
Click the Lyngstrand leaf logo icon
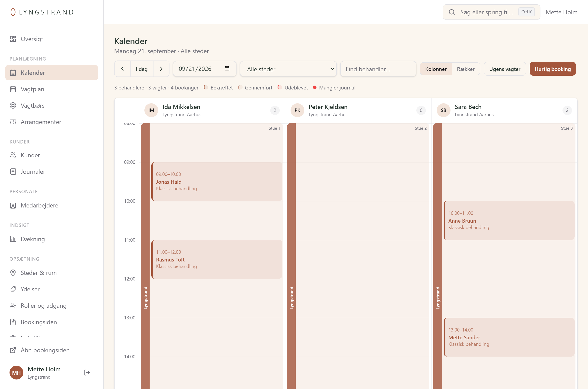click(x=13, y=12)
